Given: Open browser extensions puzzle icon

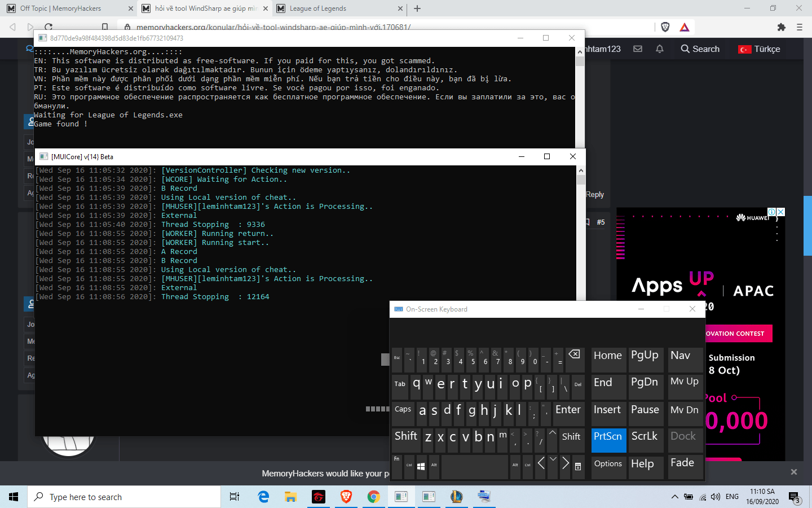Looking at the screenshot, I should (781, 27).
